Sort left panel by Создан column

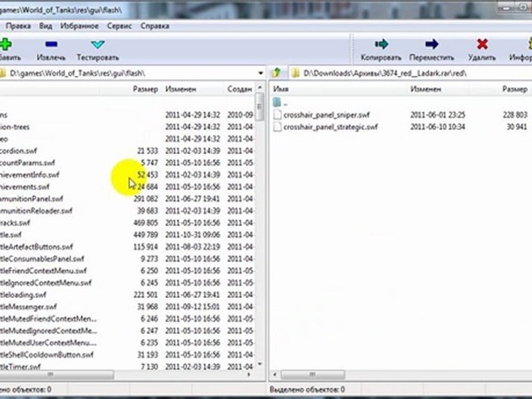point(239,89)
